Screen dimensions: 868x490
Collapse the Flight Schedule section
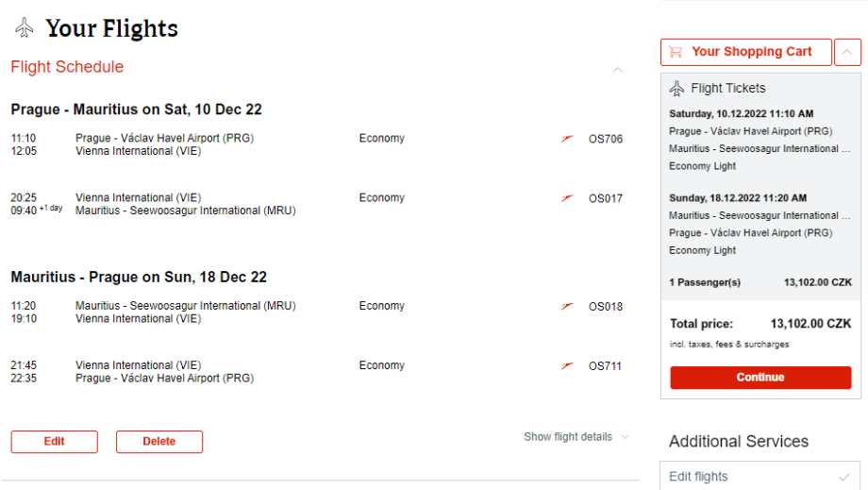point(618,69)
